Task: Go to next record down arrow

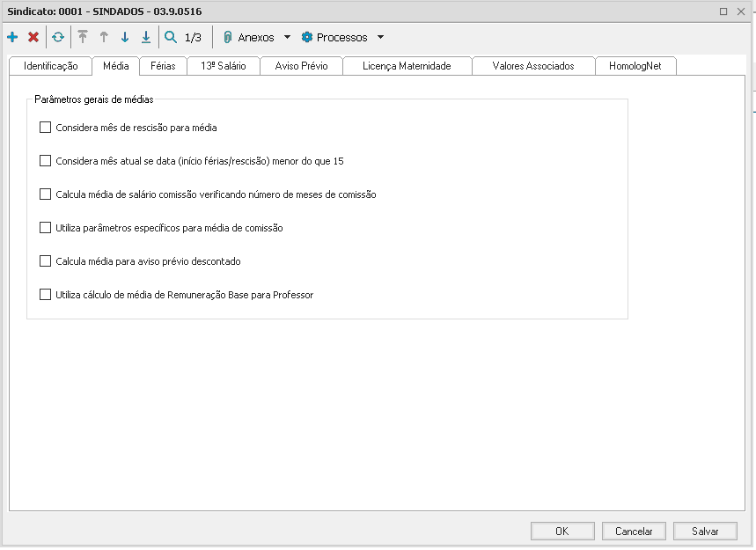Action: point(125,37)
